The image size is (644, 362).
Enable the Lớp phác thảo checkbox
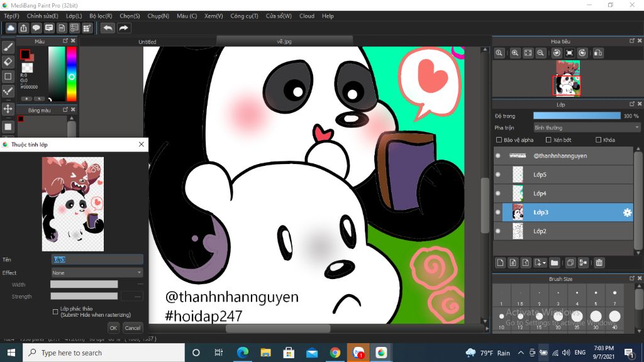point(55,312)
